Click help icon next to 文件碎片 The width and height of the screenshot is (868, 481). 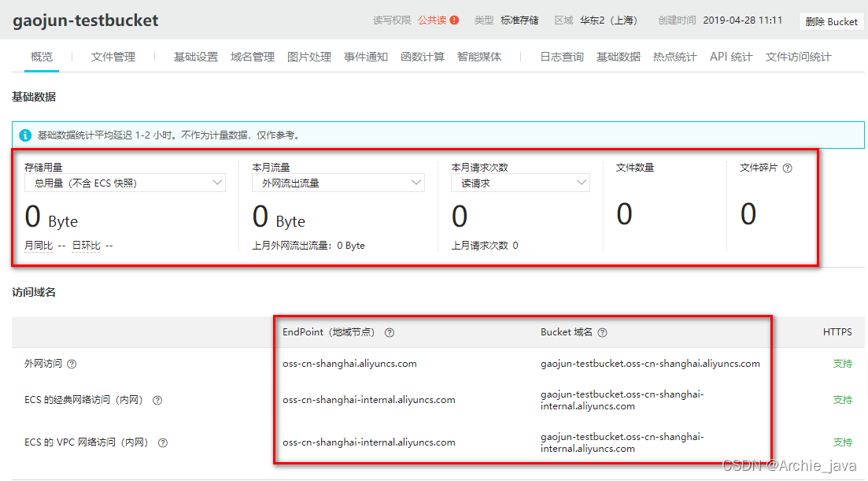pyautogui.click(x=787, y=168)
